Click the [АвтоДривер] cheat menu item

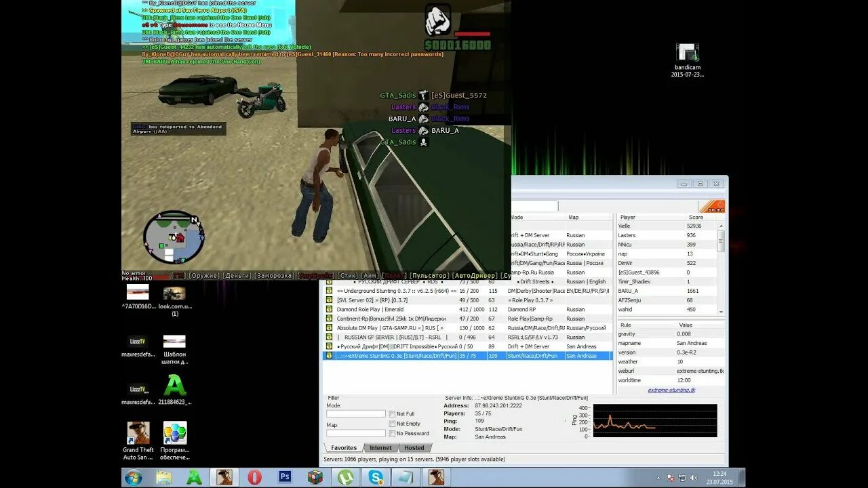(475, 276)
